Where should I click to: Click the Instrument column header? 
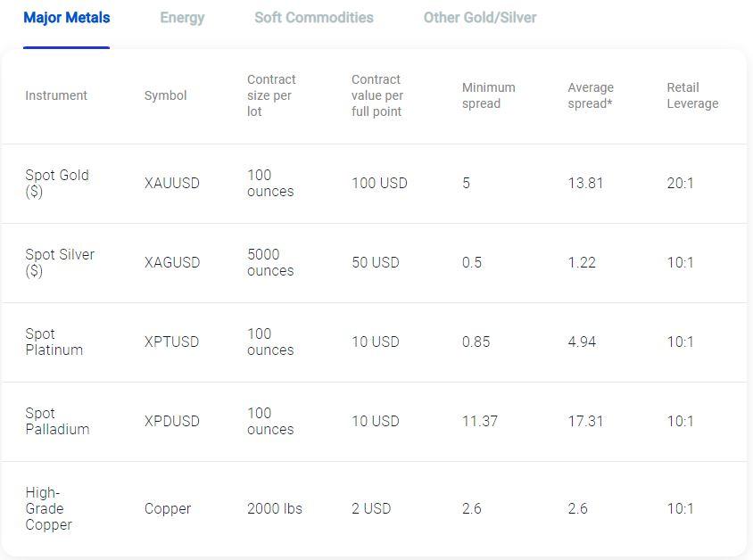(56, 95)
